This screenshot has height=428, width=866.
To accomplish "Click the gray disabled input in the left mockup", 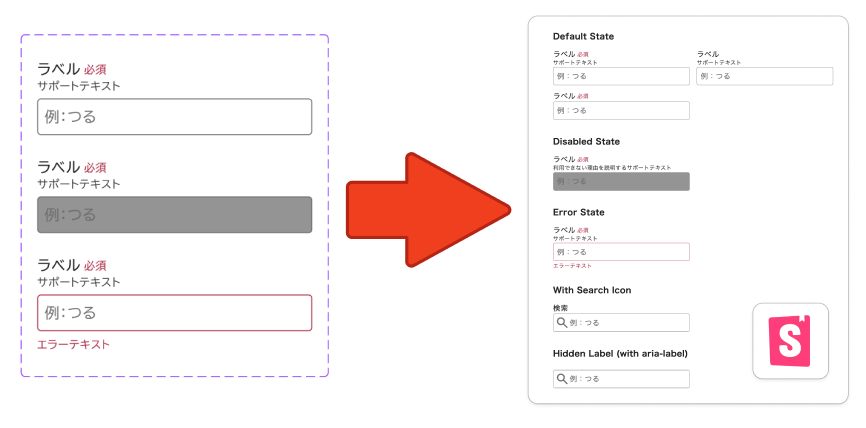I will 175,215.
